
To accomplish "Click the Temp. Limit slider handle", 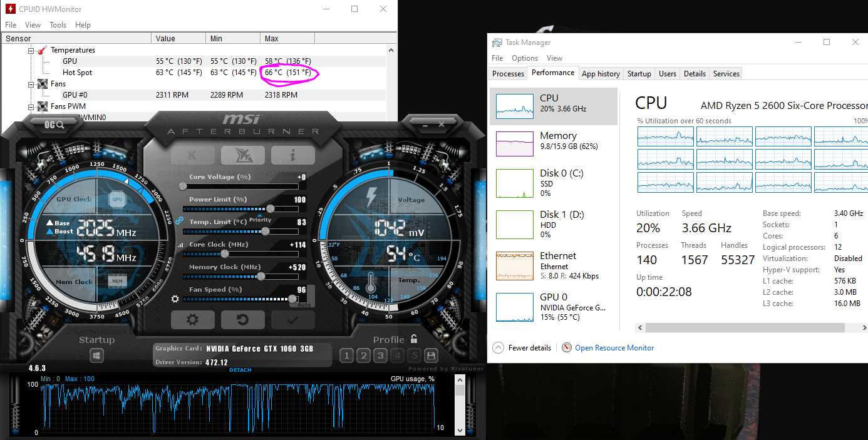I will click(265, 231).
